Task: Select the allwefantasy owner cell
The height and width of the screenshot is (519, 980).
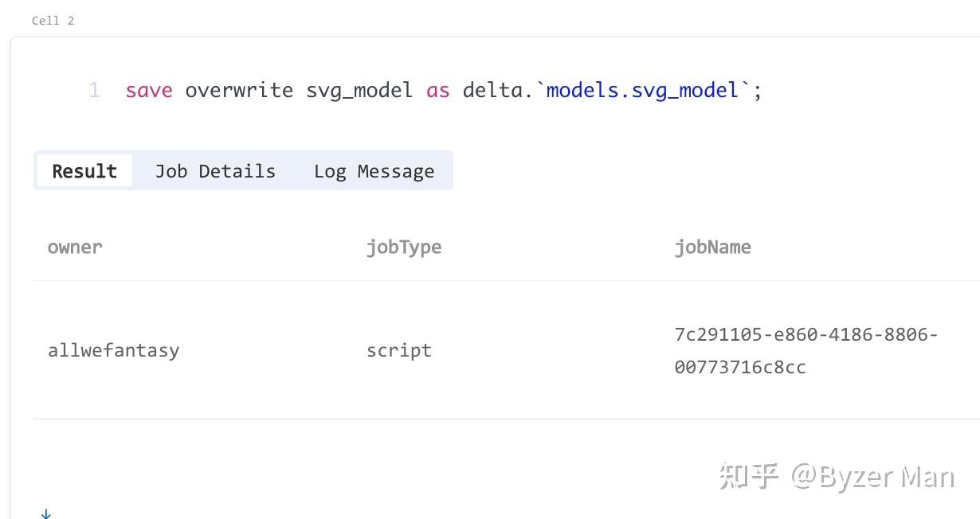Action: 113,349
